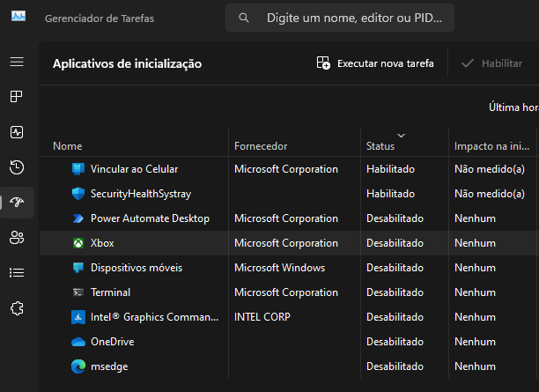Click the Última hora label
539x392 pixels.
(513, 107)
